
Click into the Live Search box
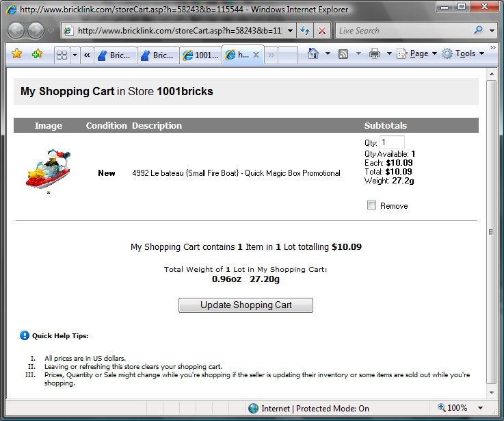pos(403,31)
